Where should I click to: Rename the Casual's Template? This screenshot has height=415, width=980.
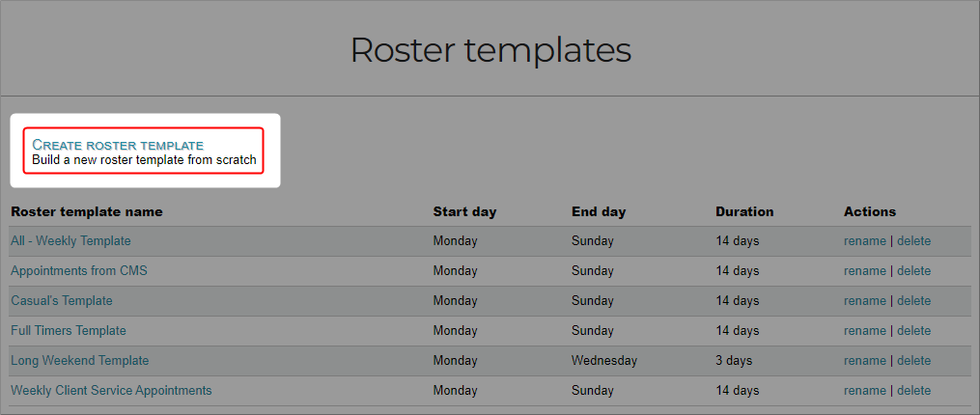click(864, 300)
